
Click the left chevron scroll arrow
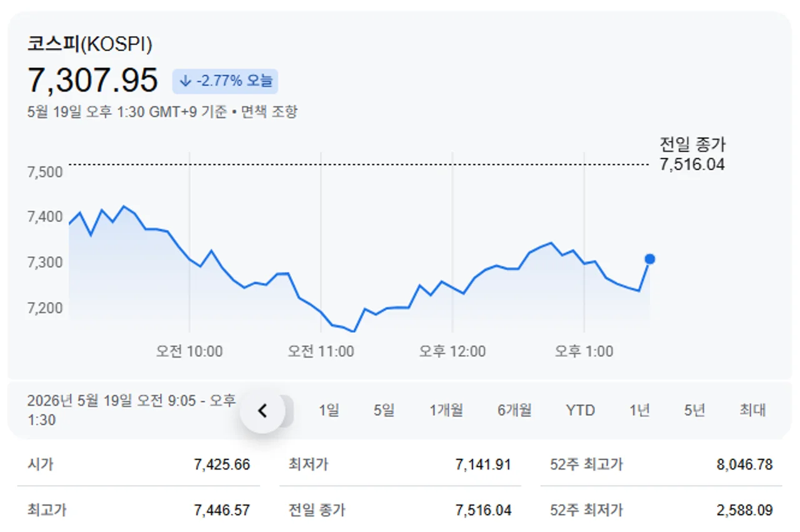coord(262,411)
